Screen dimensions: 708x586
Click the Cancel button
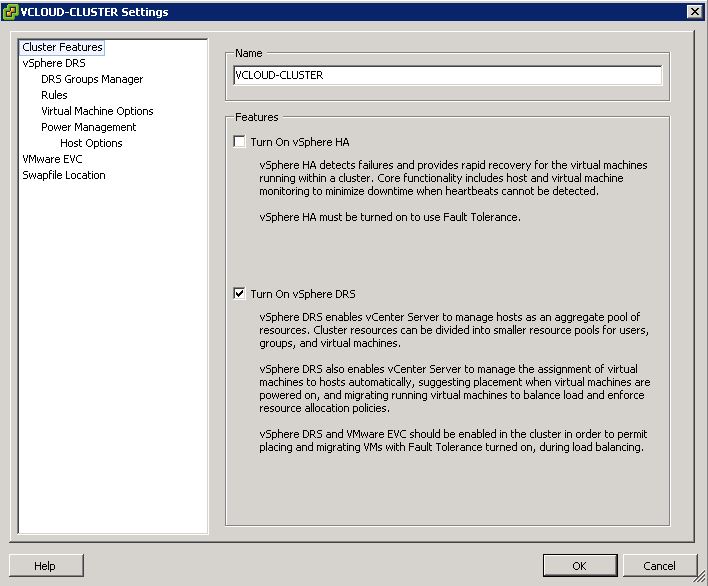(x=660, y=566)
